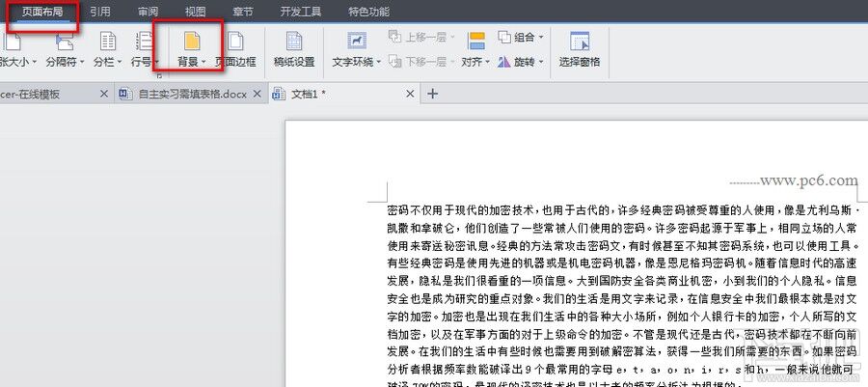Expand the 文字环绕 dropdown arrow
The image size is (868, 387).
tap(379, 62)
